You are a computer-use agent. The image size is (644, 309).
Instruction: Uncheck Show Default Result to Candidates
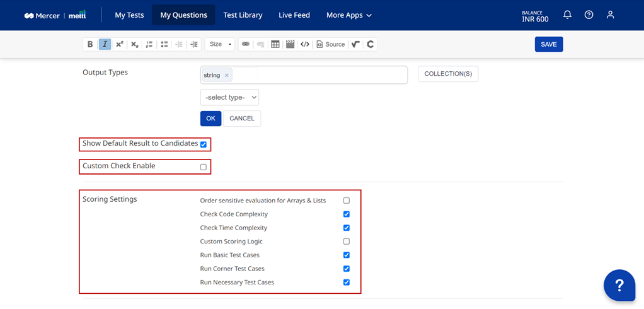[204, 144]
